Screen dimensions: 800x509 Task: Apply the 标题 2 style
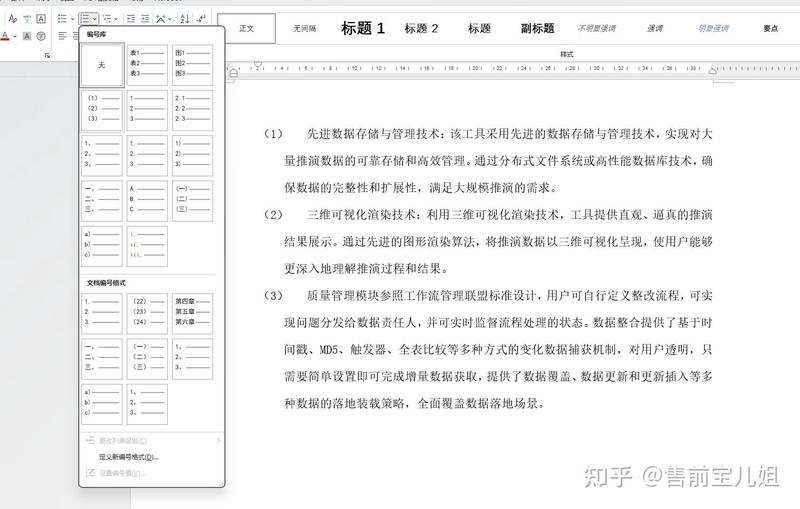421,29
